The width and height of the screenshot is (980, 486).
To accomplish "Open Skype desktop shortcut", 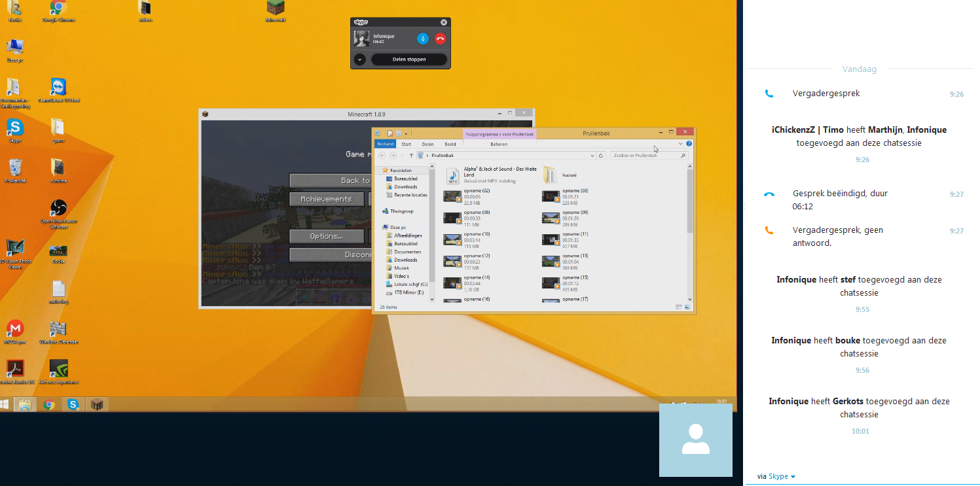I will pyautogui.click(x=14, y=131).
